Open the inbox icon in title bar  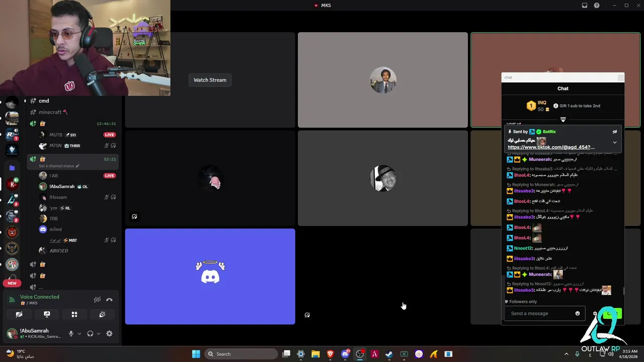point(585,6)
